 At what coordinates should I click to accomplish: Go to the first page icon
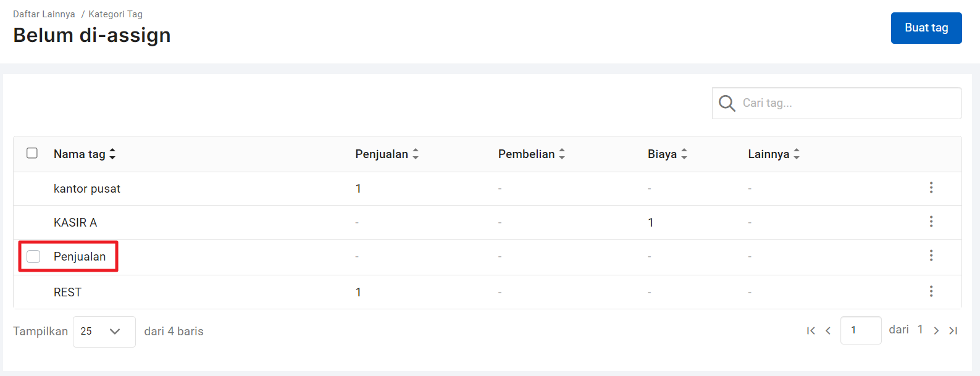(811, 331)
